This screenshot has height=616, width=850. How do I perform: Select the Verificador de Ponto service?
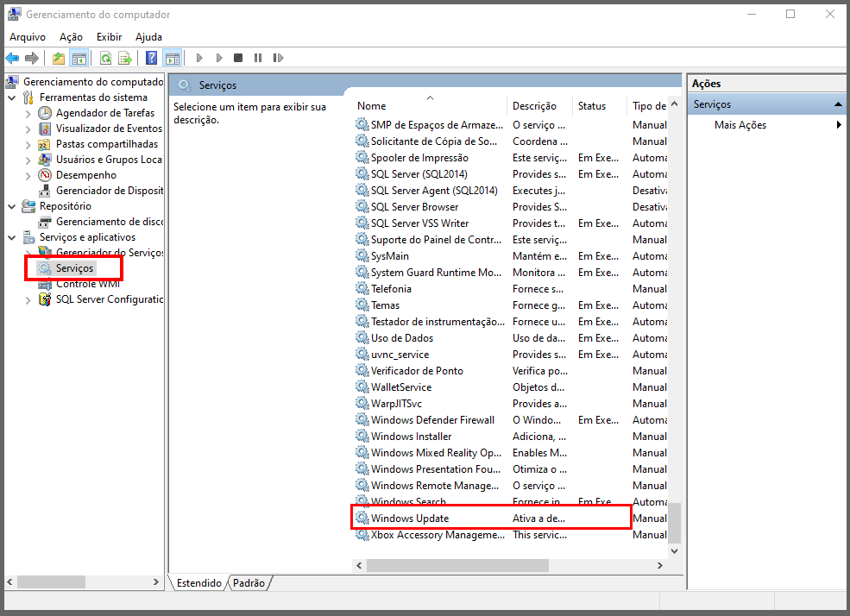511,371
